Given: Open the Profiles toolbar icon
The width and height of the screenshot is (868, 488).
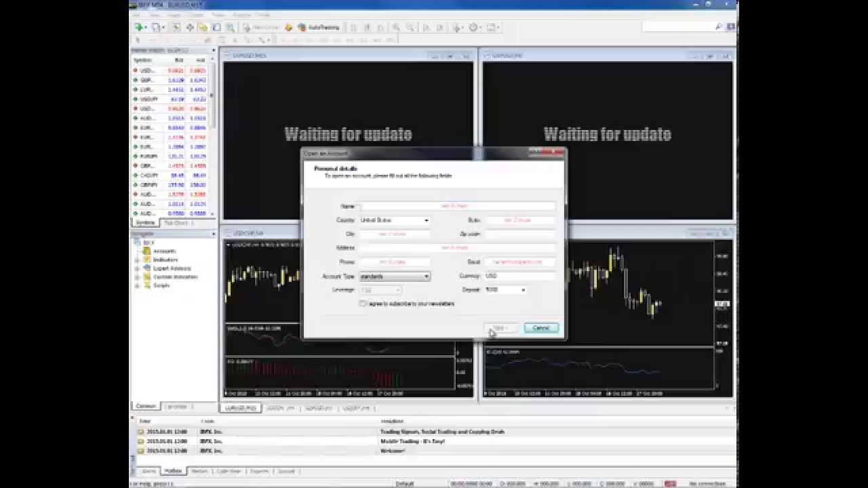Looking at the screenshot, I should (157, 27).
